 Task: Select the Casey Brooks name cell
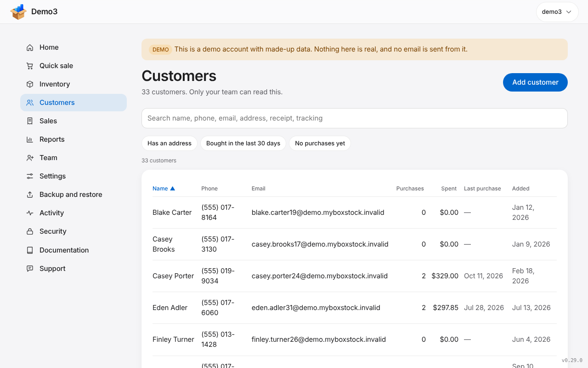[x=164, y=244]
